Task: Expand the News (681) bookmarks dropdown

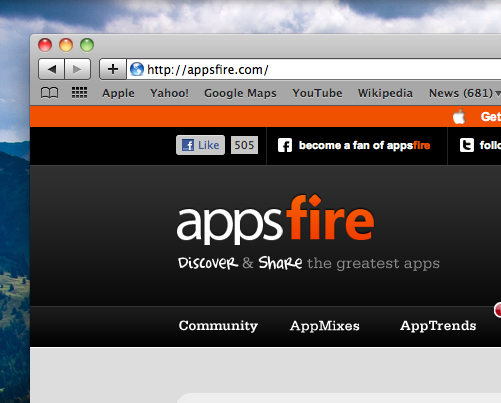Action: point(465,93)
